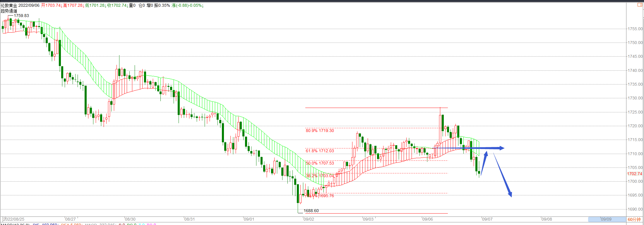Viewport: 644px width, 225px height.
Task: Click the 1725.00 price axis label
Action: [635, 112]
